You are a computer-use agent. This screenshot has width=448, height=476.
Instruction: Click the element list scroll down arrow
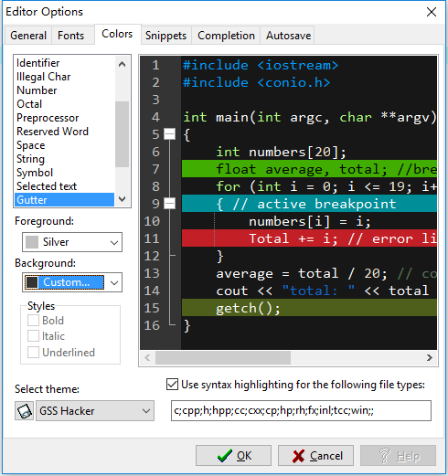[x=122, y=199]
